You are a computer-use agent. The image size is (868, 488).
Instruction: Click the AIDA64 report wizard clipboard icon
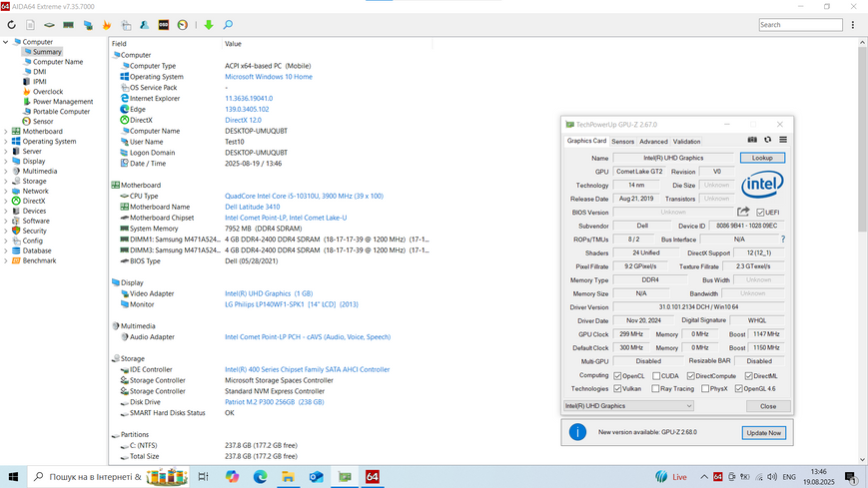pyautogui.click(x=126, y=25)
